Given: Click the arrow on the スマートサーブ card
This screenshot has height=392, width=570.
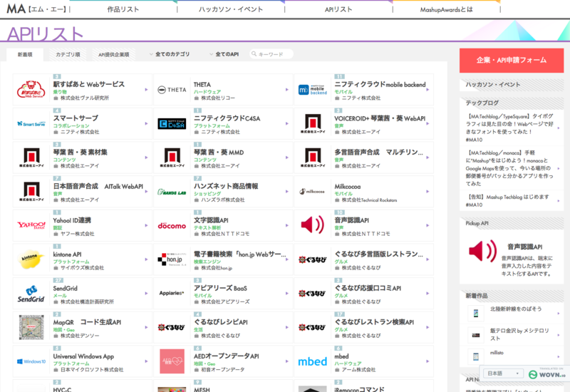Looking at the screenshot, I should [x=147, y=123].
